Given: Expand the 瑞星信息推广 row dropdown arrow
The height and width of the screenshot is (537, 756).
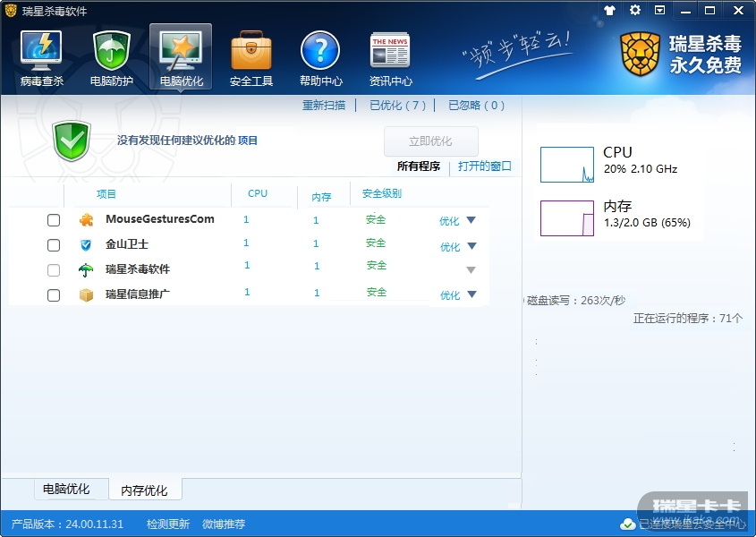Looking at the screenshot, I should click(472, 294).
